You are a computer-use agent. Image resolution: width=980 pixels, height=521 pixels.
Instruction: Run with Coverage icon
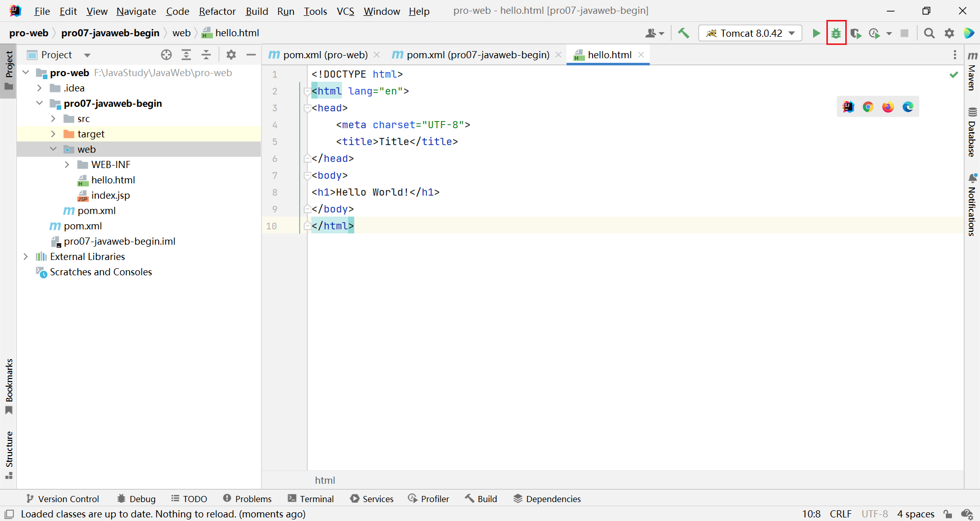click(856, 33)
